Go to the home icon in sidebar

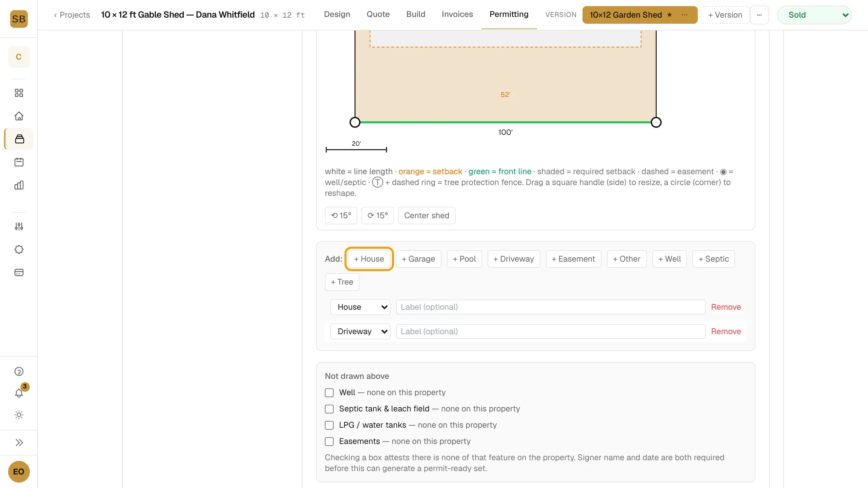(19, 116)
